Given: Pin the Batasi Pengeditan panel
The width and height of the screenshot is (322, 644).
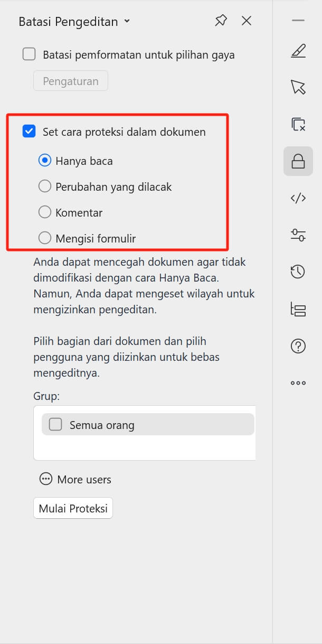Looking at the screenshot, I should tap(221, 21).
